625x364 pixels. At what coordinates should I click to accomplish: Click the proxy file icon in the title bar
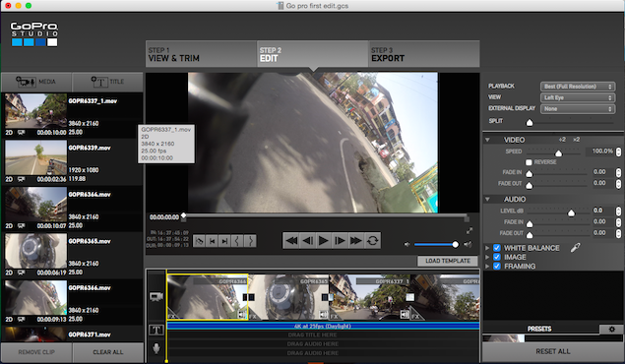click(281, 6)
